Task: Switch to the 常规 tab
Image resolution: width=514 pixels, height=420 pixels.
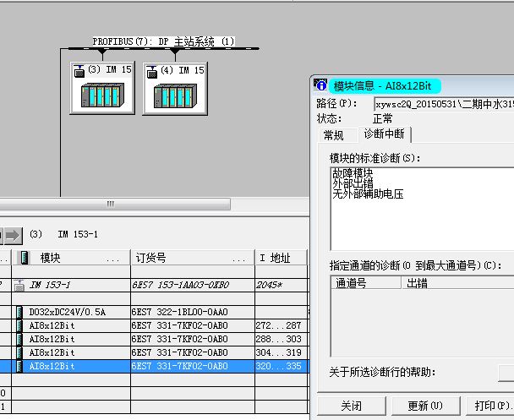Action: [x=337, y=134]
